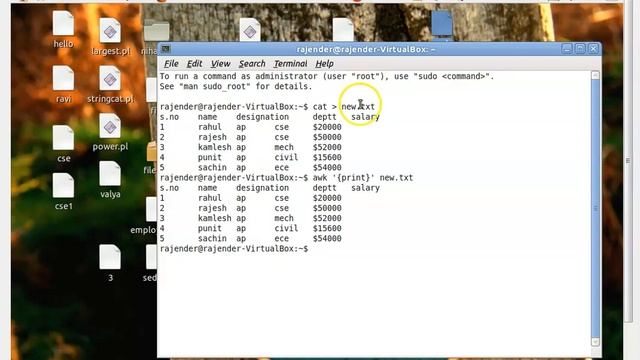Viewport: 640px width, 360px height.
Task: Open the valya file icon
Action: (x=110, y=175)
